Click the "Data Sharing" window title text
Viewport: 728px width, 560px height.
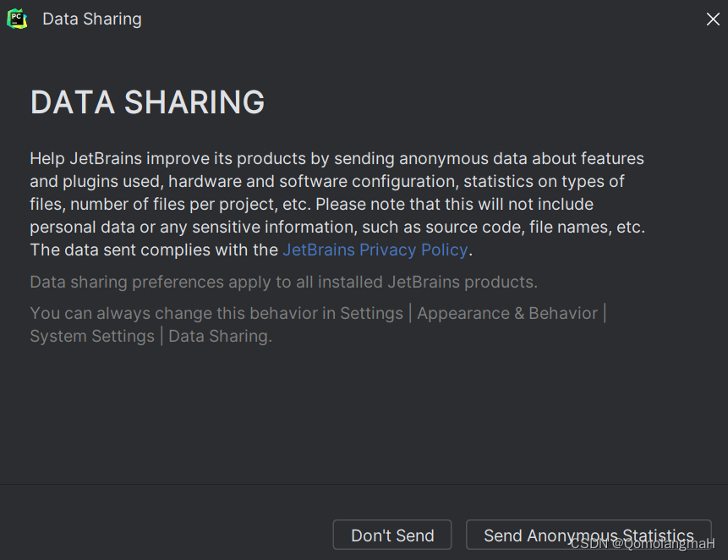92,19
